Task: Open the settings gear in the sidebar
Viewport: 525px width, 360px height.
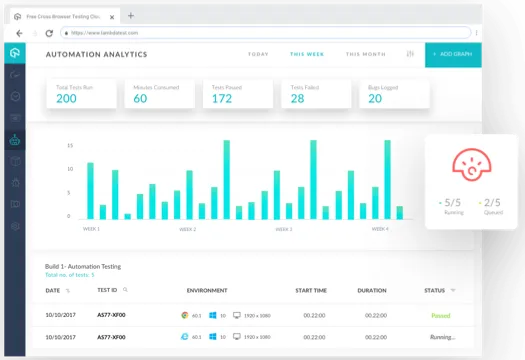Action: pos(15,226)
